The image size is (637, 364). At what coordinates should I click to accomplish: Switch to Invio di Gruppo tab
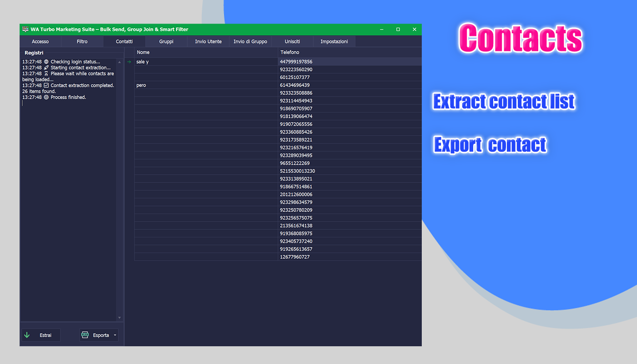point(250,41)
